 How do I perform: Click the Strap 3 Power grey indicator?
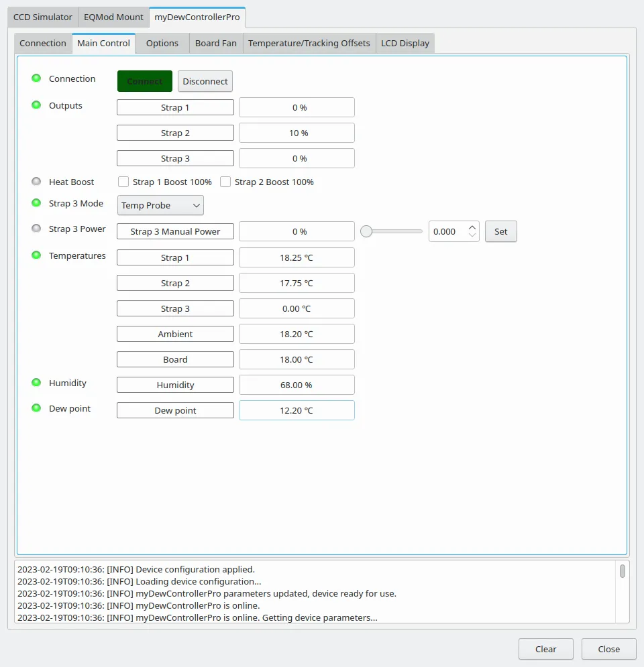click(x=36, y=229)
